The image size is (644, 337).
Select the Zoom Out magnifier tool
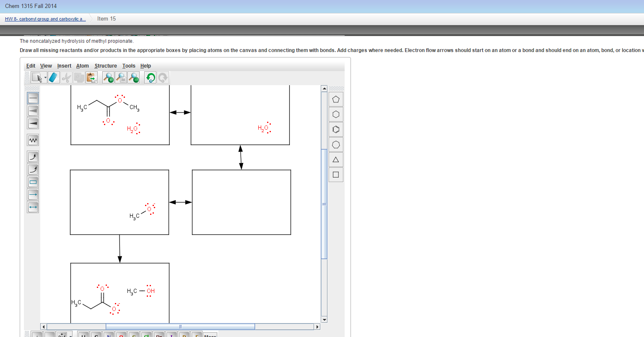coord(133,77)
